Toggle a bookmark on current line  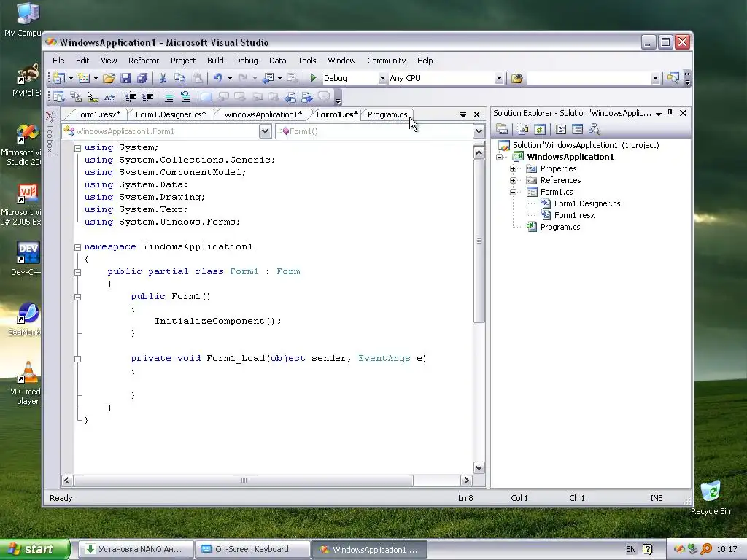206,97
